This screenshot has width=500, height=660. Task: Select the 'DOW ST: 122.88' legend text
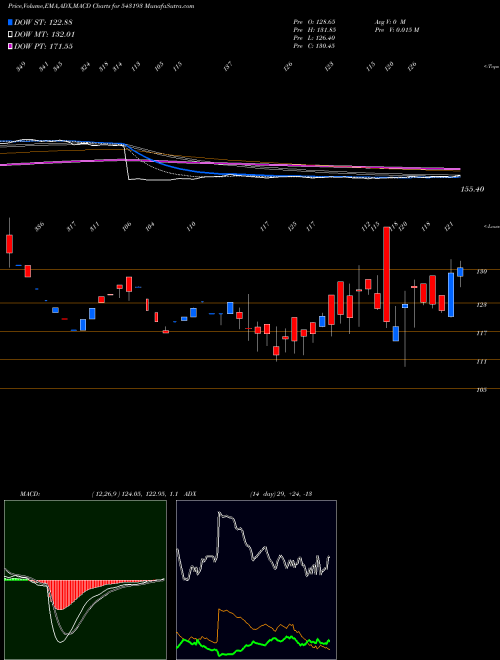[43, 22]
